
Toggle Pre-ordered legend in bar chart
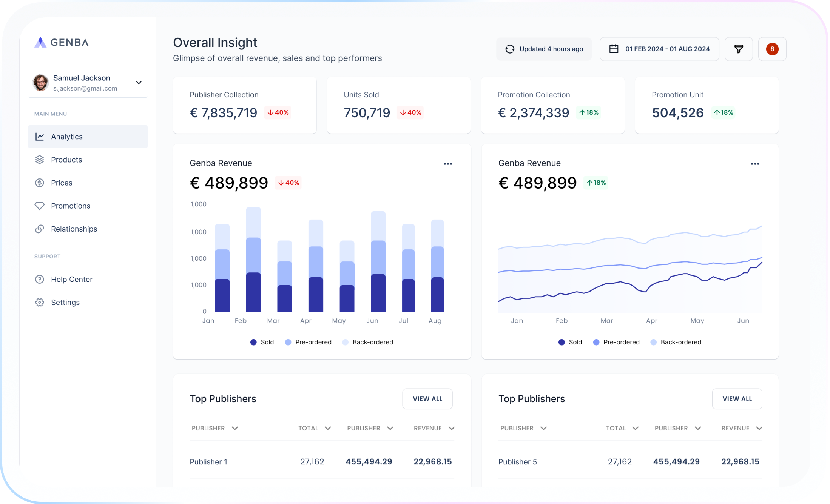(x=308, y=342)
